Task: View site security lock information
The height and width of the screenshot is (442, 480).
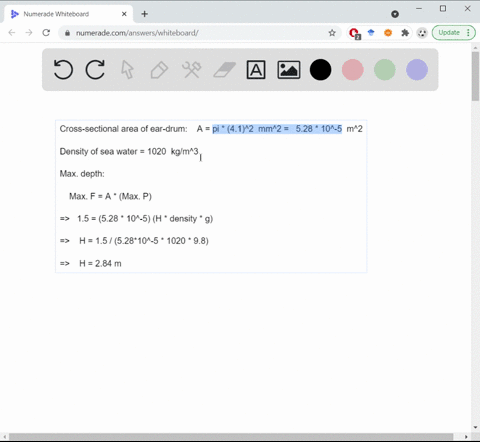Action: [x=67, y=33]
